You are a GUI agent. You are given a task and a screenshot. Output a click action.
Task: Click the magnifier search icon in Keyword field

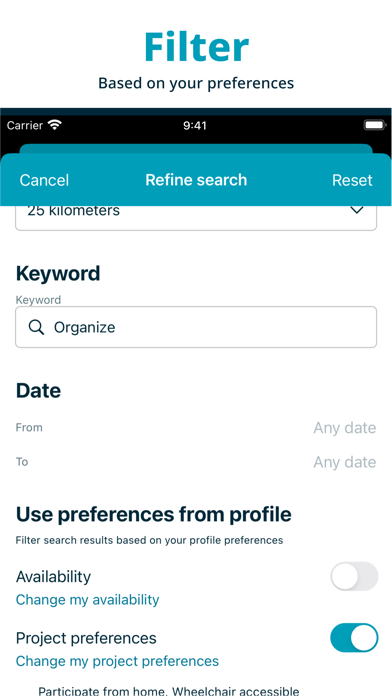point(36,328)
